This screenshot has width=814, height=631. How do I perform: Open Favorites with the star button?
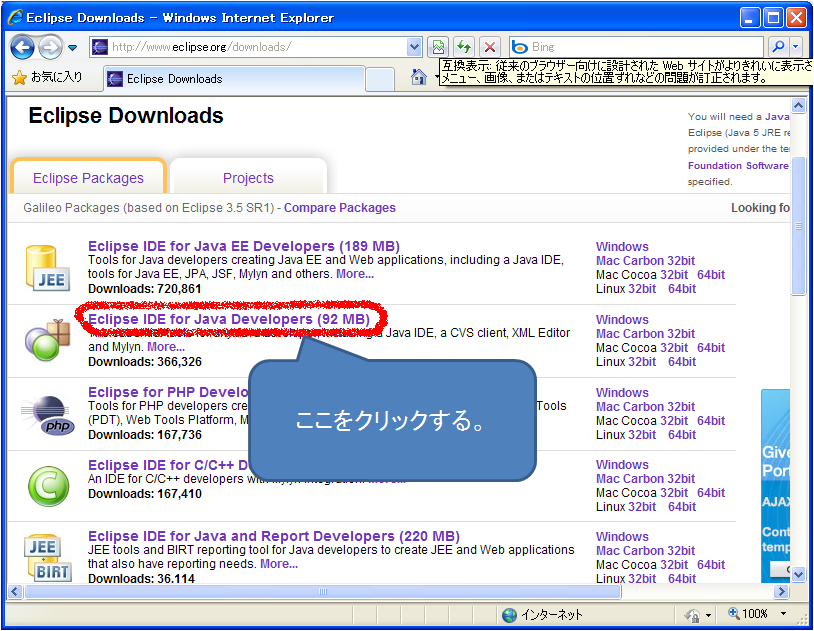(x=47, y=77)
